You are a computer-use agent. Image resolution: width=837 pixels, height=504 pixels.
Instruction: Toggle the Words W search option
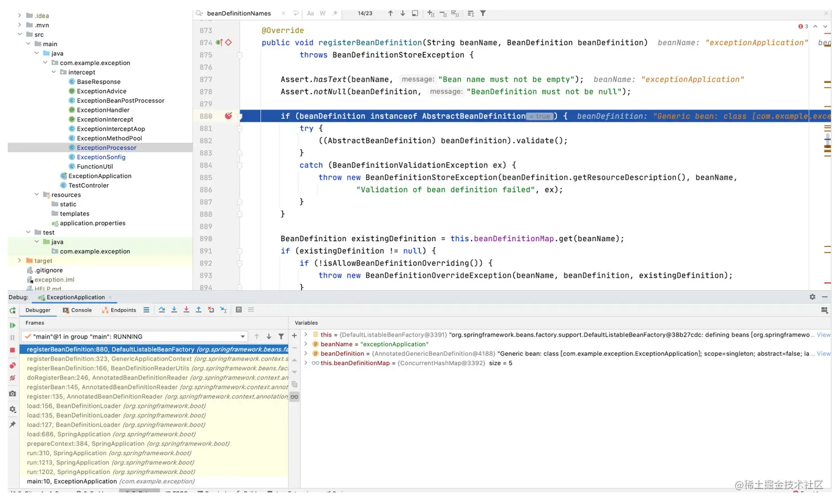point(323,13)
